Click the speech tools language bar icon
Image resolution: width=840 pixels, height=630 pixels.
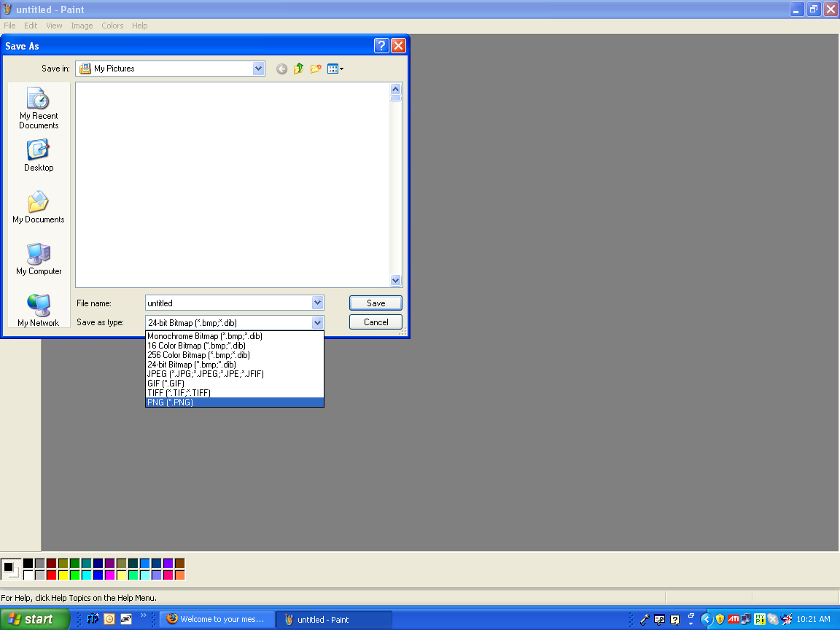(x=659, y=620)
